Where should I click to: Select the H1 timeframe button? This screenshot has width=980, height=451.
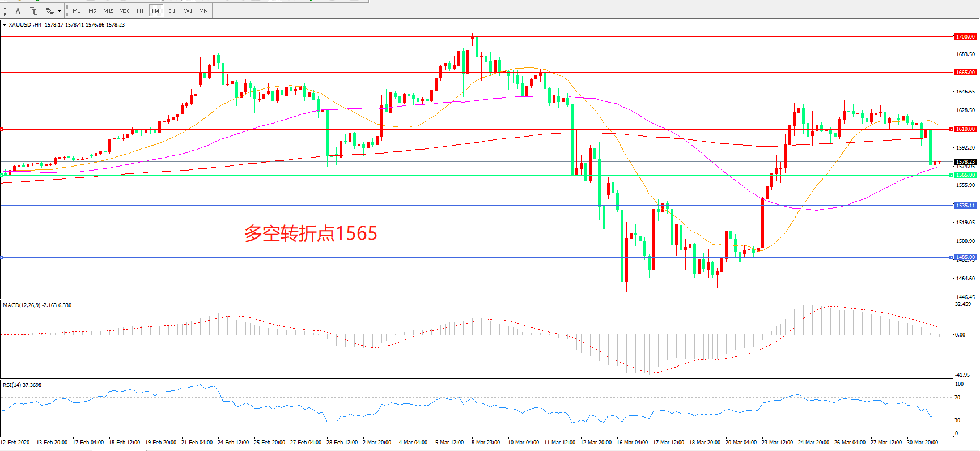pyautogui.click(x=140, y=11)
